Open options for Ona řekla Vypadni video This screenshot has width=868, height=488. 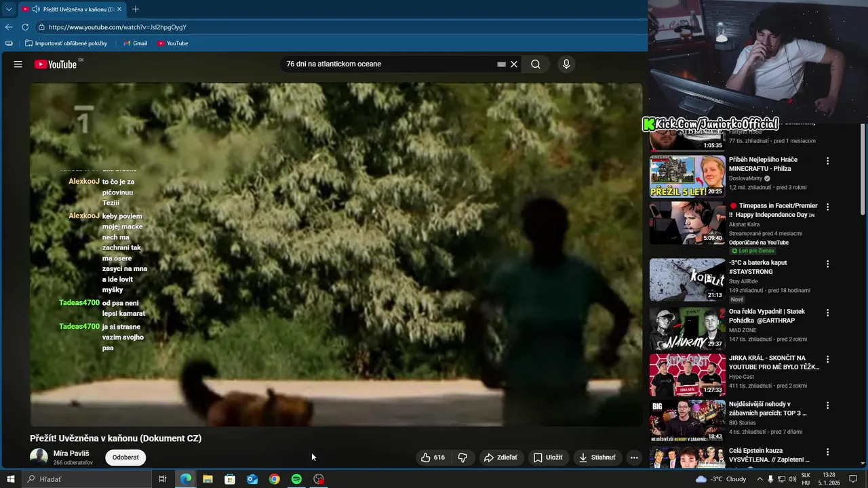[827, 313]
